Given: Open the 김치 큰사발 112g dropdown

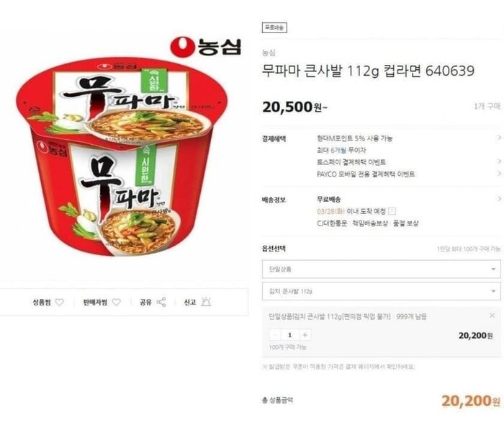Looking at the screenshot, I should [x=381, y=291].
